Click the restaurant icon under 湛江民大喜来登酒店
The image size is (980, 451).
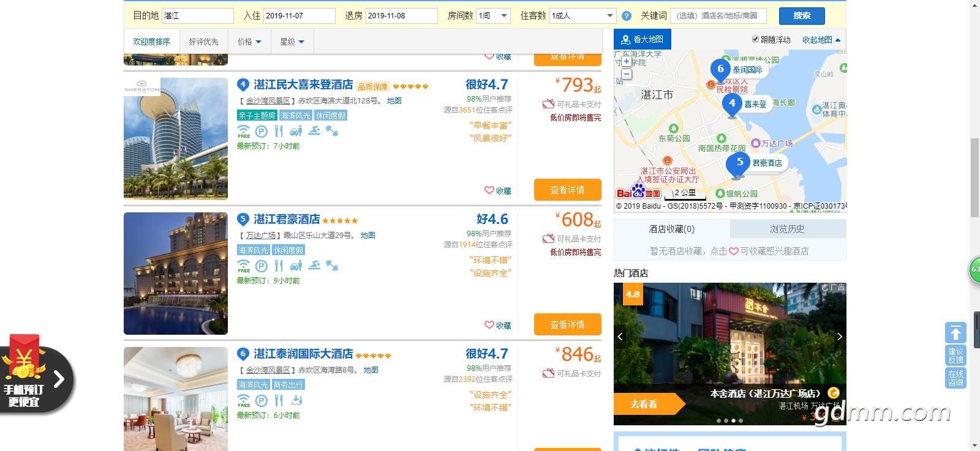pos(279,131)
